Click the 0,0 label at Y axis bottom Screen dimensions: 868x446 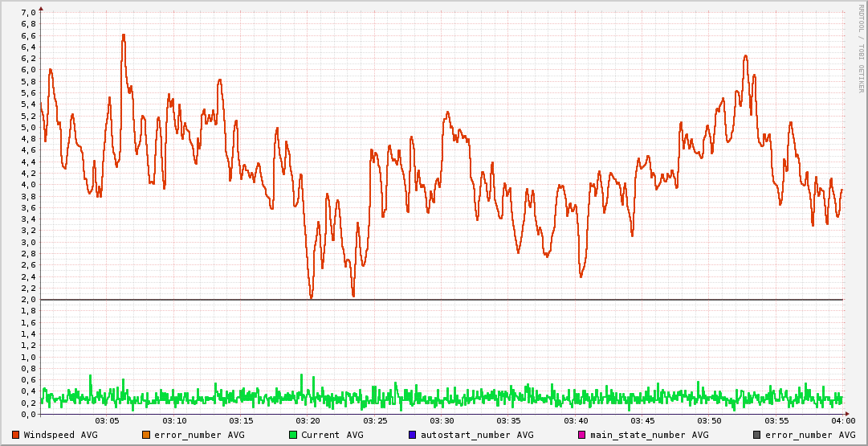pos(27,415)
